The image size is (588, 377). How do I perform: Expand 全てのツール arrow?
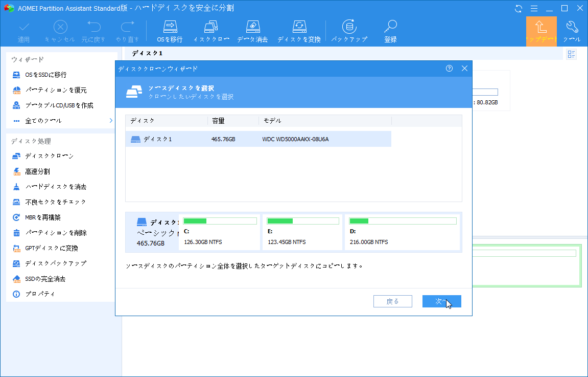pyautogui.click(x=111, y=121)
